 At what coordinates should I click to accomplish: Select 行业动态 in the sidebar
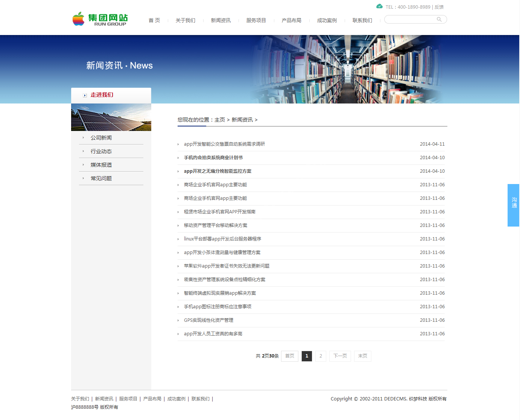tap(101, 151)
